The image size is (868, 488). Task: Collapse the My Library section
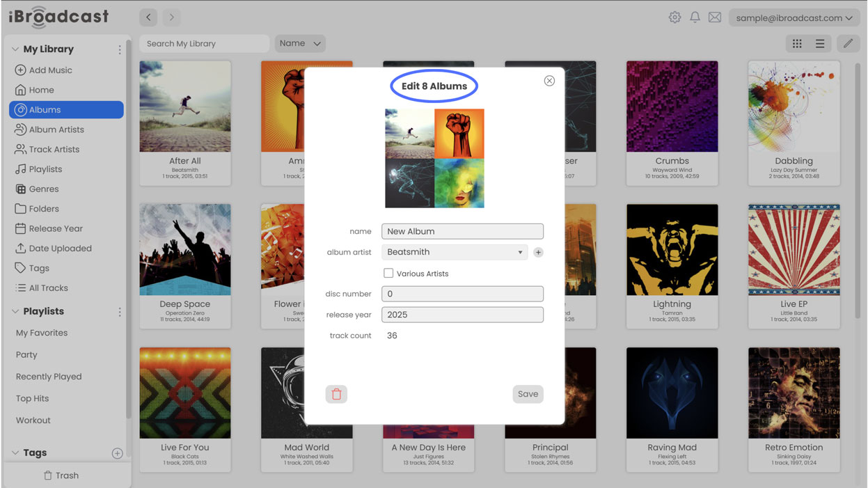[x=15, y=49]
